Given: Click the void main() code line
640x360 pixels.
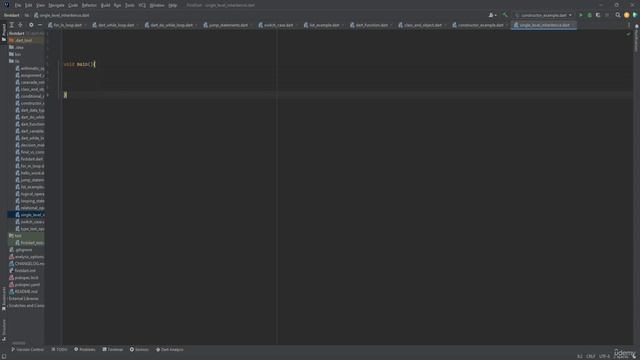Looking at the screenshot, I should [x=80, y=64].
